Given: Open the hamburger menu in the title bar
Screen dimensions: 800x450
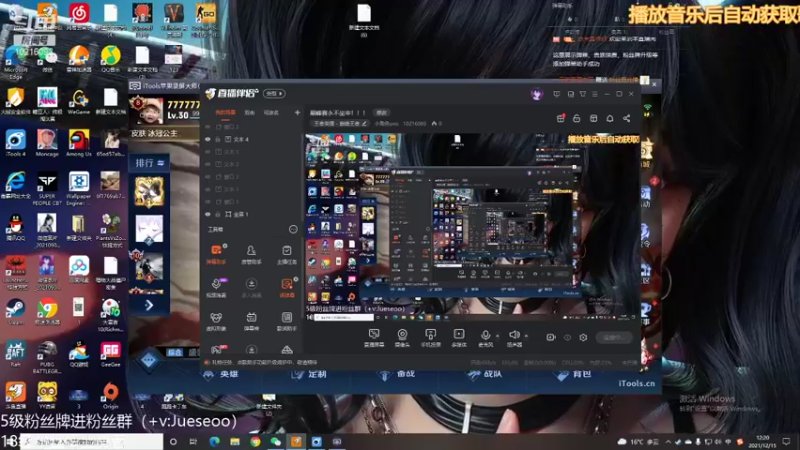Looking at the screenshot, I should tap(595, 94).
